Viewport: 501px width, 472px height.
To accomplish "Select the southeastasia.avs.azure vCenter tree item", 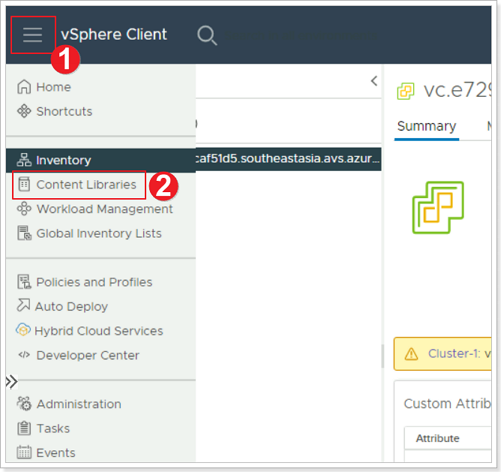I will click(288, 159).
